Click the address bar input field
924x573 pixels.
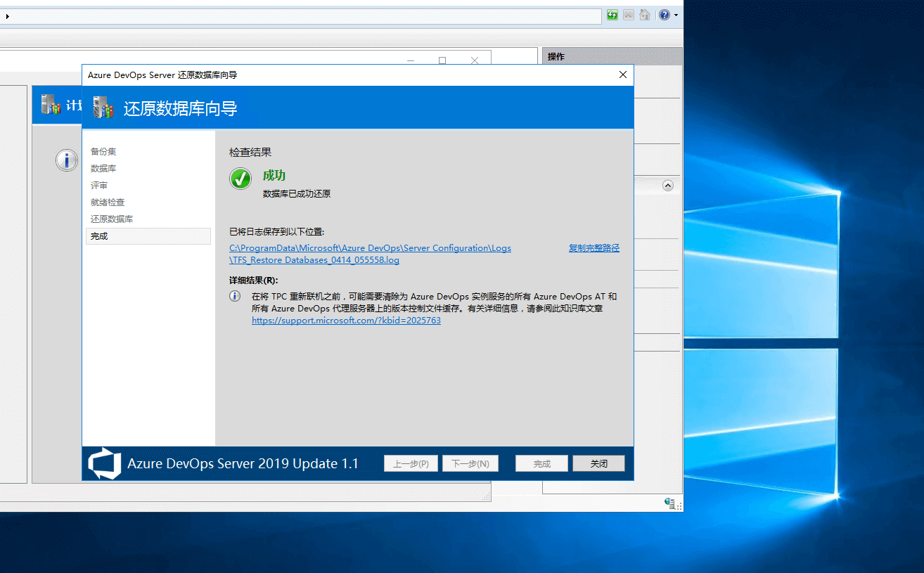[x=302, y=15]
